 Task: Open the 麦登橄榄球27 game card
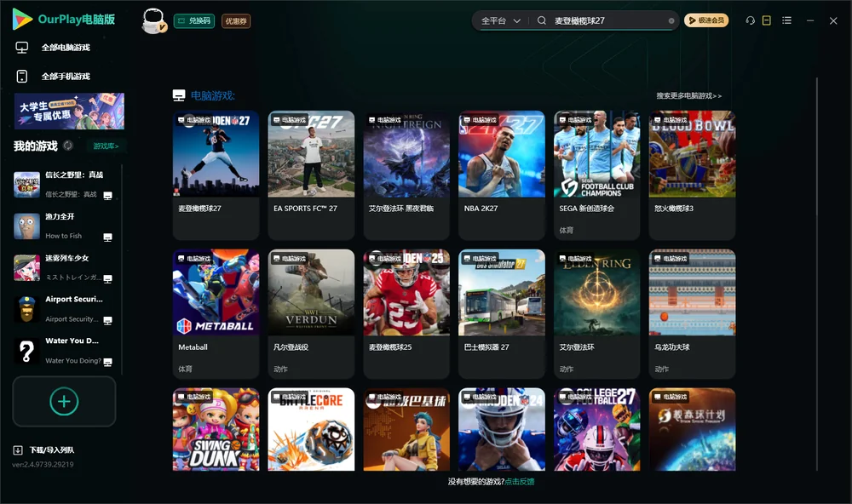(216, 175)
